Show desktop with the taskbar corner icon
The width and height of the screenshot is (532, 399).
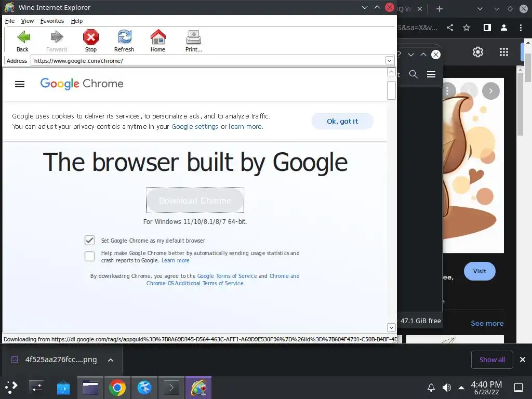click(518, 388)
